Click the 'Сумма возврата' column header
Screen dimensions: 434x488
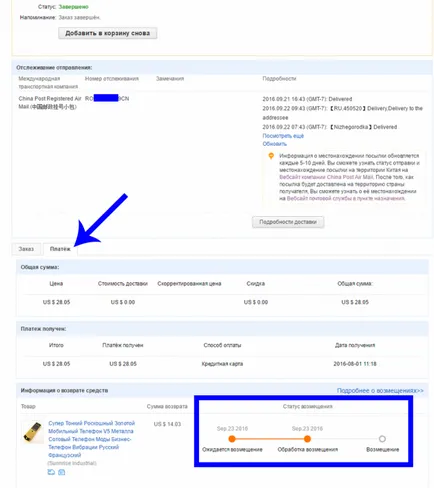(x=167, y=406)
